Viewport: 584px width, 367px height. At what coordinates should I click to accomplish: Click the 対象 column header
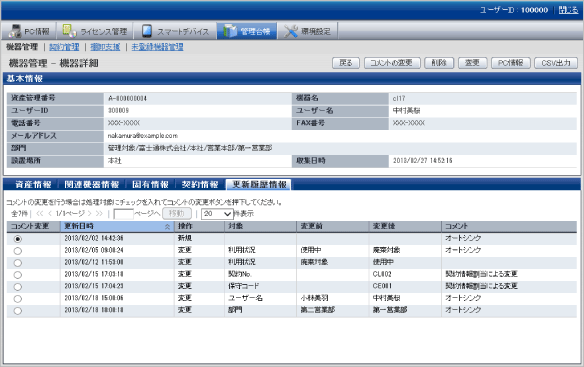pyautogui.click(x=260, y=227)
